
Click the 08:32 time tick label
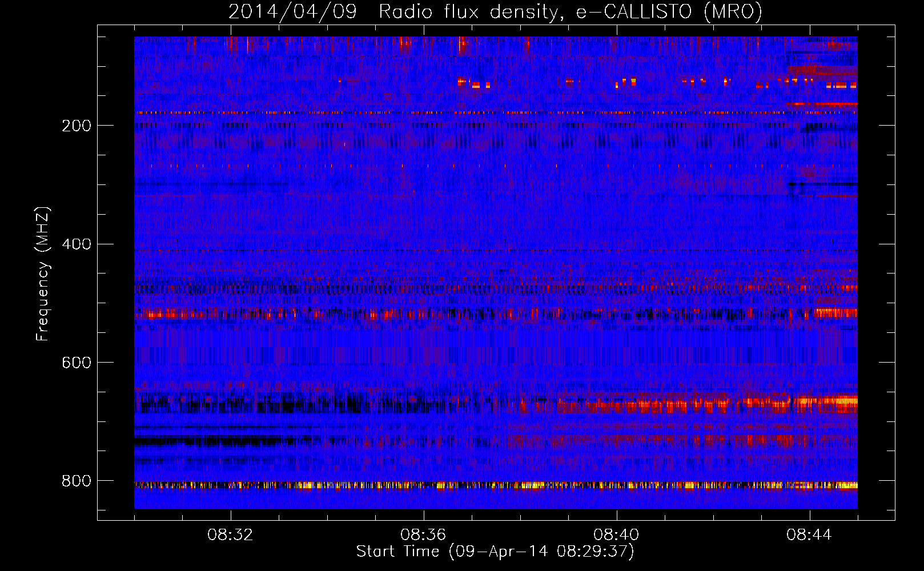(230, 535)
